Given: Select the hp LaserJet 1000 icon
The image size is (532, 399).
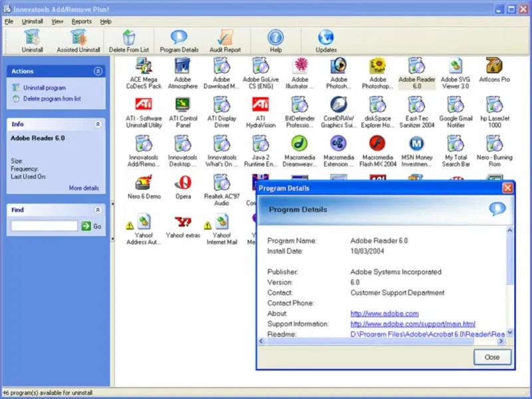Looking at the screenshot, I should pos(495,112).
